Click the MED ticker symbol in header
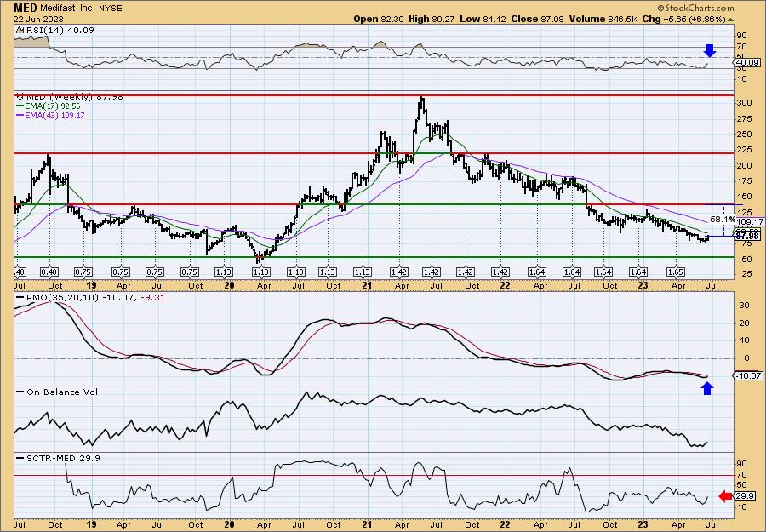The width and height of the screenshot is (766, 532). [x=24, y=8]
